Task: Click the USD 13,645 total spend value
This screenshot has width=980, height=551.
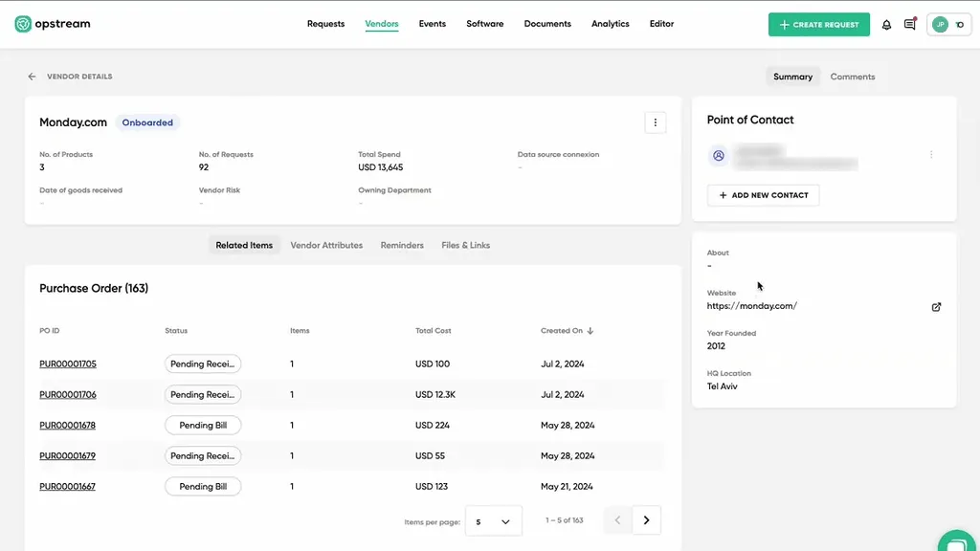Action: tap(381, 167)
